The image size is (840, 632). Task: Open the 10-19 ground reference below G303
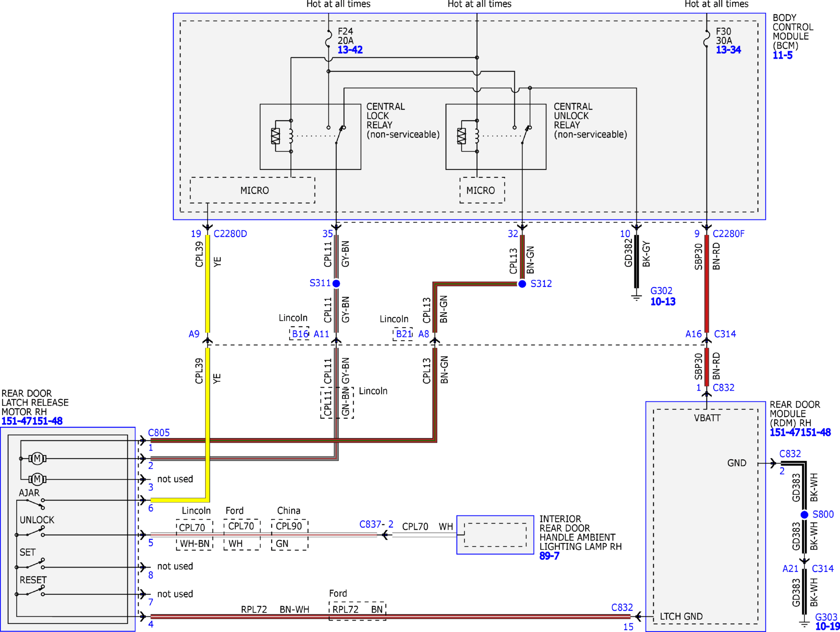[827, 626]
